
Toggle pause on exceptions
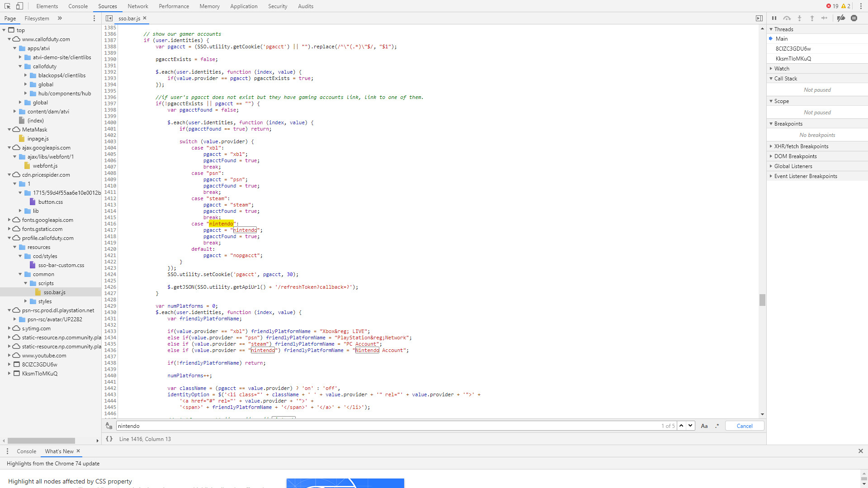coord(854,18)
